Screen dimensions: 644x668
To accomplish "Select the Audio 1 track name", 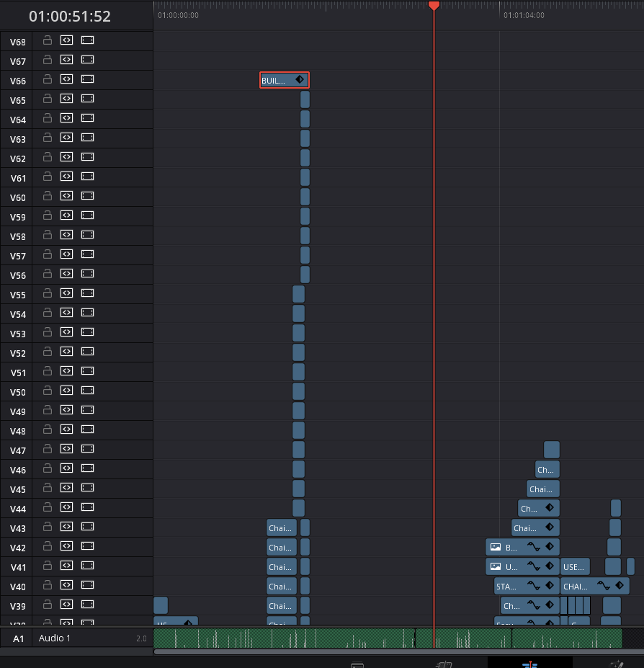I will (x=54, y=638).
